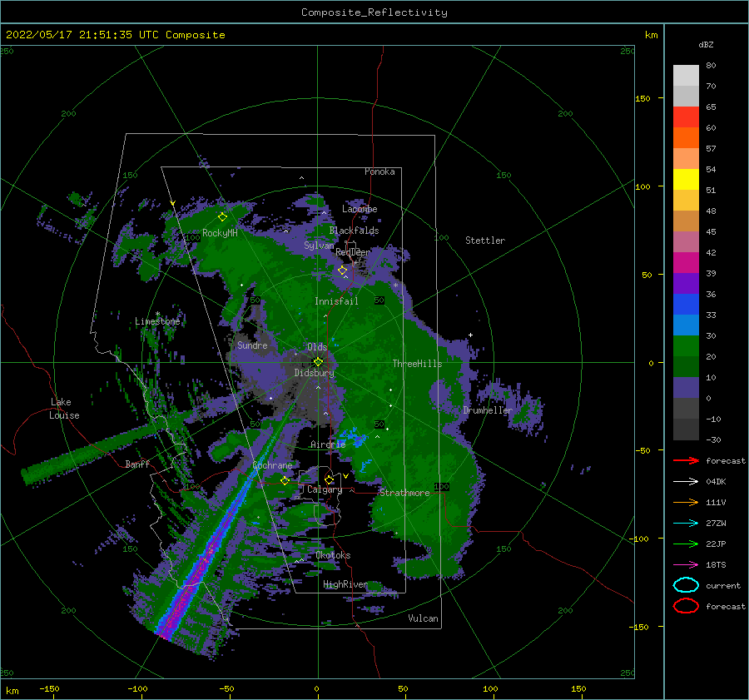Click the RockyMH label

(x=220, y=233)
